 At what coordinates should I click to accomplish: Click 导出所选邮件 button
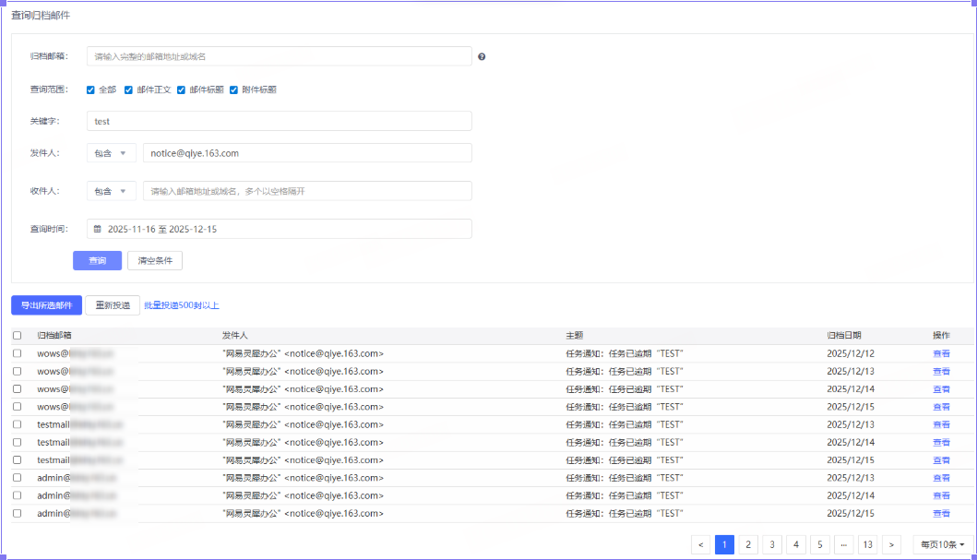[47, 305]
